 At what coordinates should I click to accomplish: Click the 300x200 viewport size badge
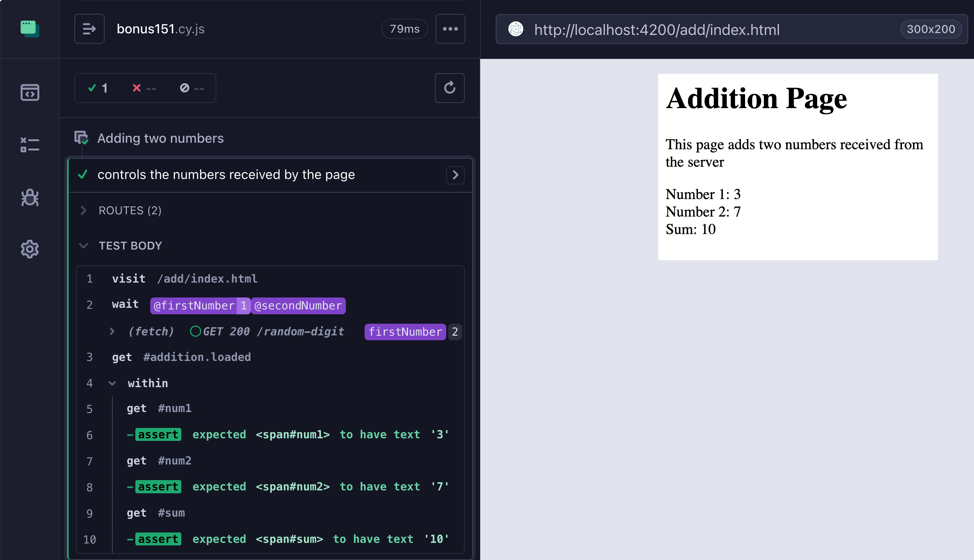tap(931, 29)
